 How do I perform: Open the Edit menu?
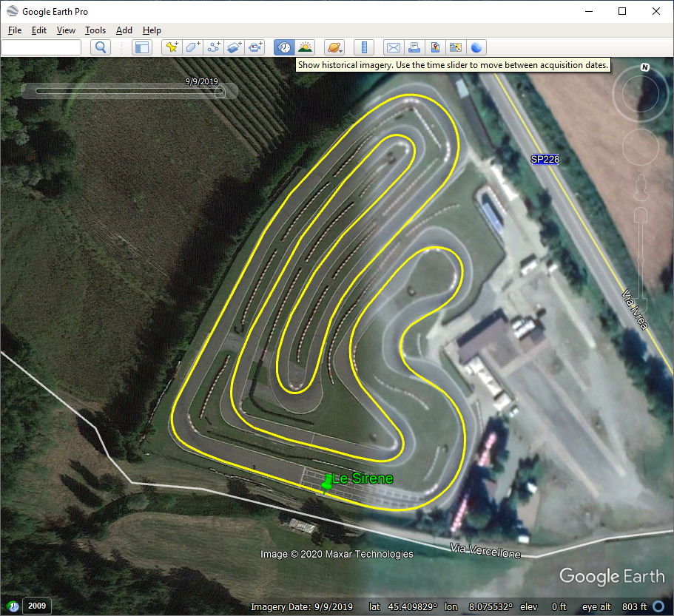tap(39, 30)
